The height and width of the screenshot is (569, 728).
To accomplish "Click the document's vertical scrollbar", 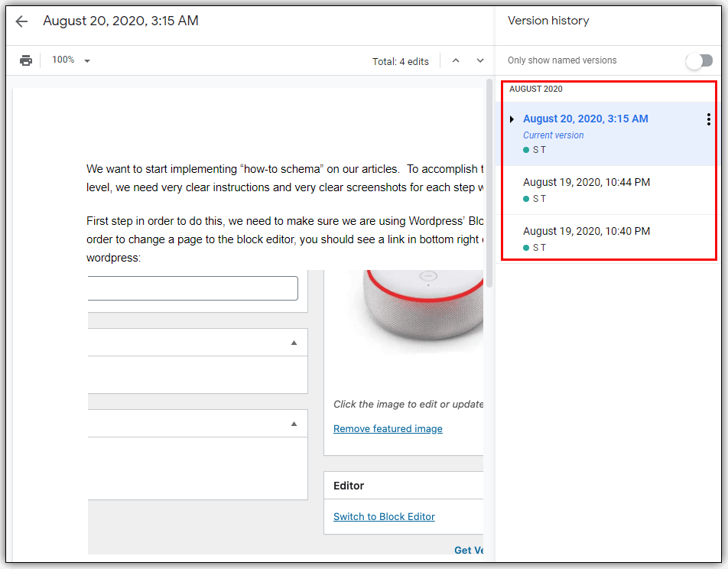I will click(x=489, y=184).
